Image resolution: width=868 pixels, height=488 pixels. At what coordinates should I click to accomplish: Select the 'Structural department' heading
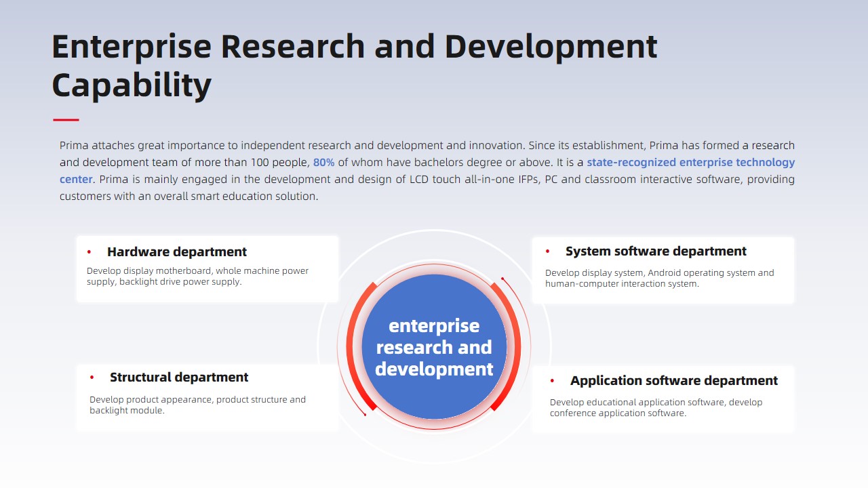(x=179, y=378)
